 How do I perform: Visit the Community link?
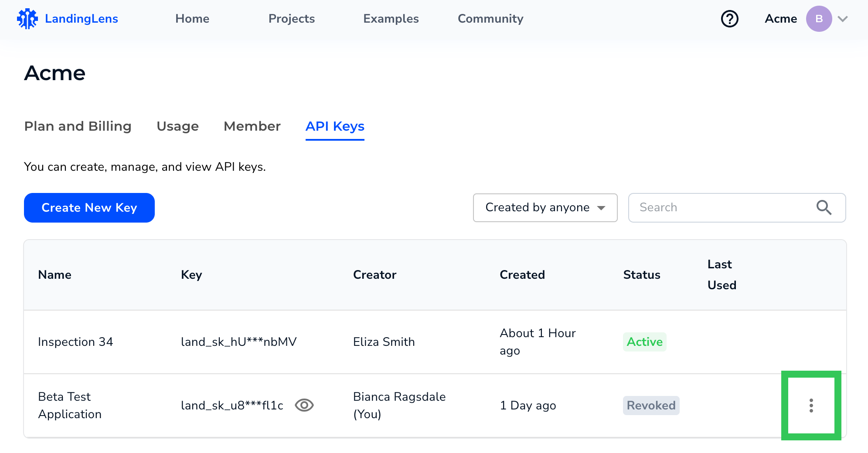tap(490, 19)
